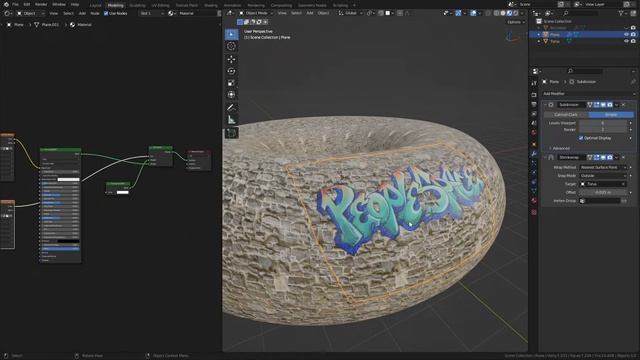This screenshot has height=360, width=640.
Task: Click the Blender logo menu
Action: point(6,4)
